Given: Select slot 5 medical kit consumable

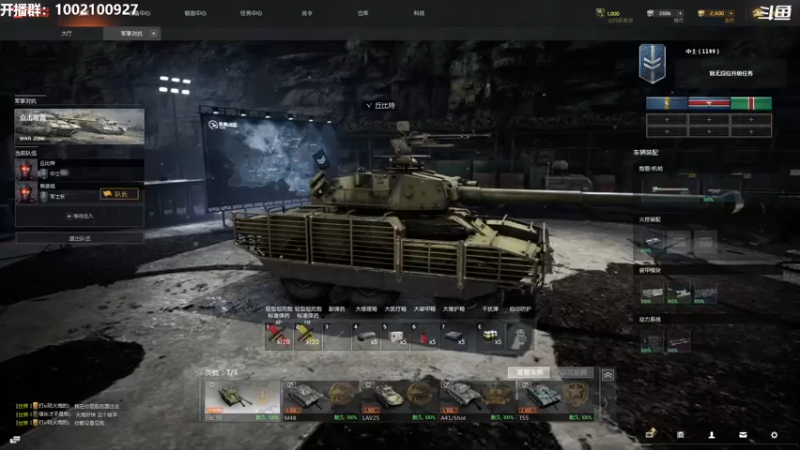Looking at the screenshot, I should coord(395,336).
